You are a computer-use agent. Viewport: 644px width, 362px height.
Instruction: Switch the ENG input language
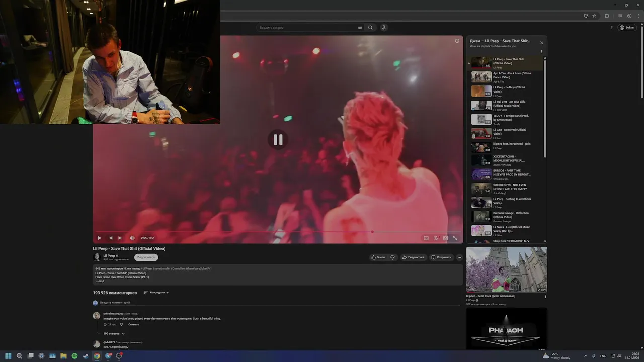tap(603, 356)
